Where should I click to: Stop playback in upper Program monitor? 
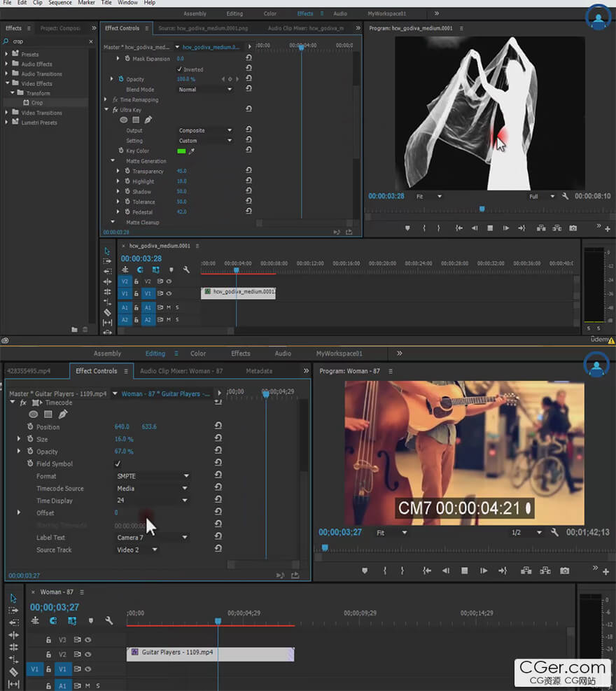(x=490, y=228)
